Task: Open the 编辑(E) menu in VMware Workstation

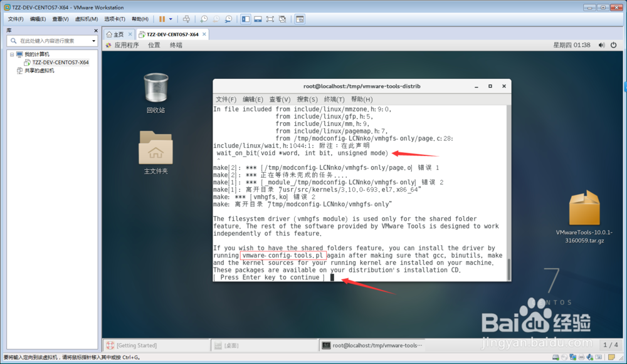Action: [38, 19]
